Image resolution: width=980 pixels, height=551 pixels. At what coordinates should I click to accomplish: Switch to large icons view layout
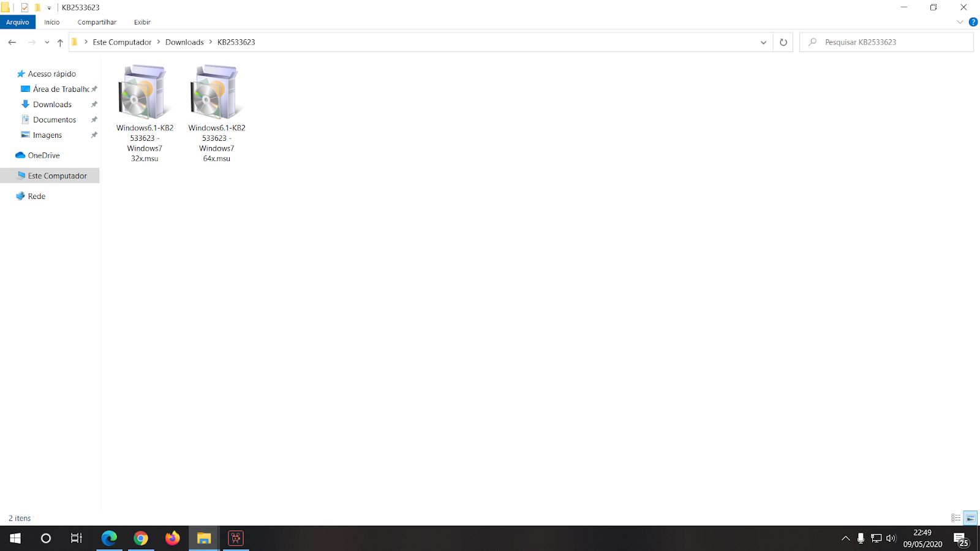tap(971, 518)
